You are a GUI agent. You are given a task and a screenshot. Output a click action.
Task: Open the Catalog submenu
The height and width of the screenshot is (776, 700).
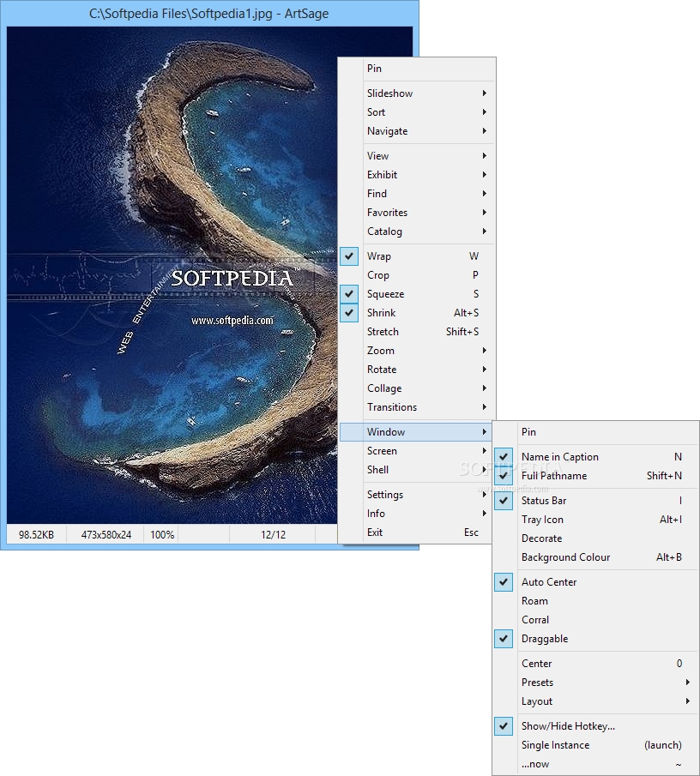pos(417,232)
